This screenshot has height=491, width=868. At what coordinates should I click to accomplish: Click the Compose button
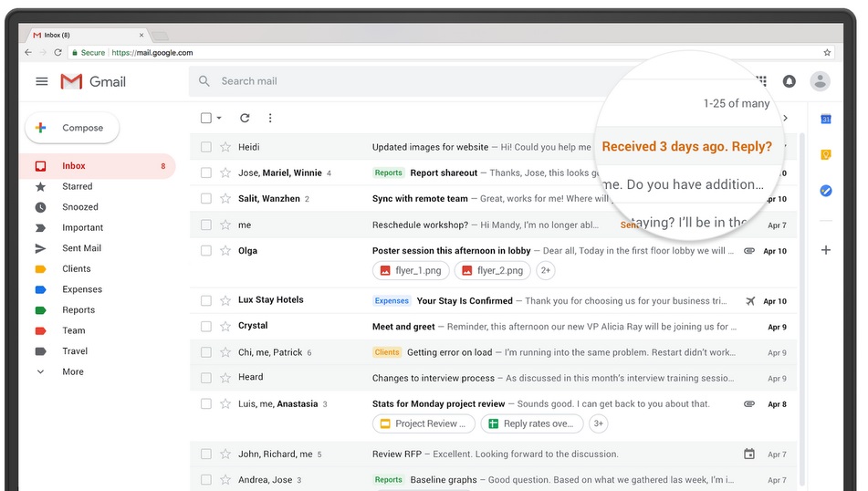72,128
